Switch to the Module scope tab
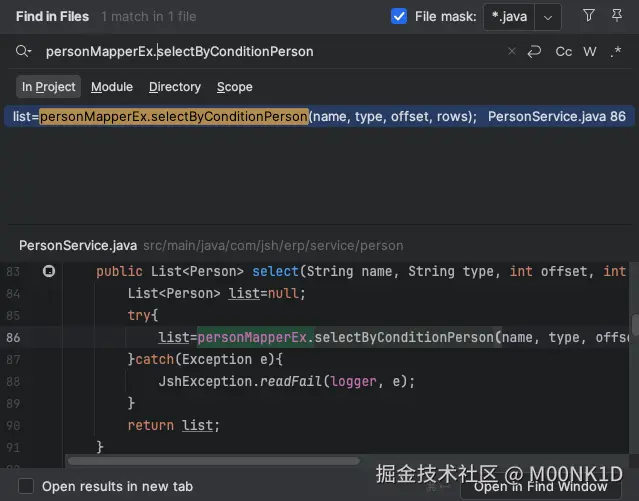Viewport: 639px width, 501px height. coord(112,86)
